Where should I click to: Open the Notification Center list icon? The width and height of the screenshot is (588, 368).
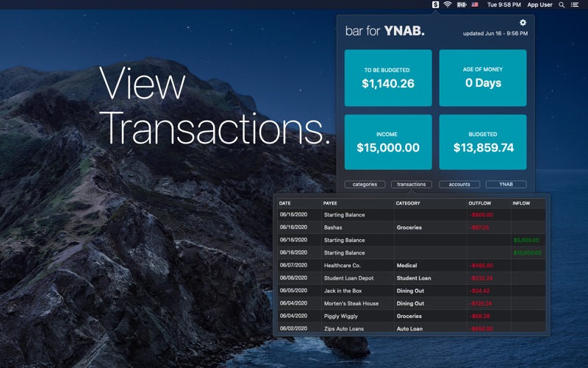click(575, 5)
